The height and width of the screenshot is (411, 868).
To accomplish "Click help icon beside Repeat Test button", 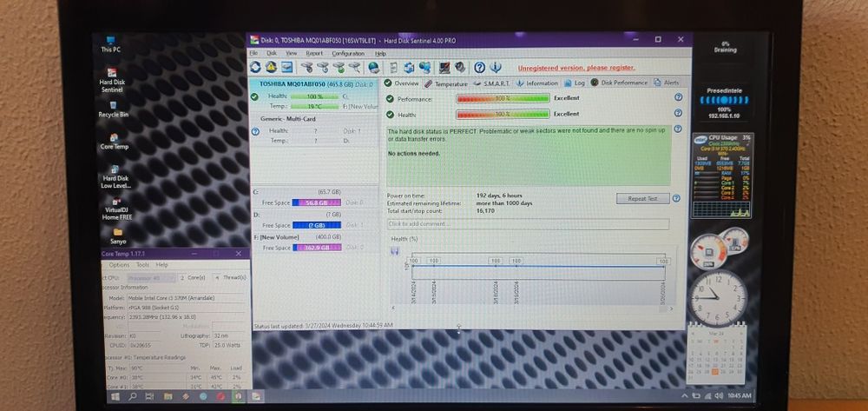I will click(x=676, y=198).
